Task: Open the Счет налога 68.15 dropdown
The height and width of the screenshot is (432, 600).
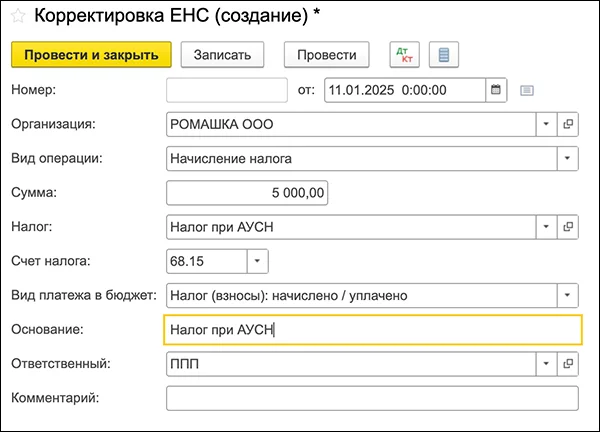Action: (x=258, y=261)
